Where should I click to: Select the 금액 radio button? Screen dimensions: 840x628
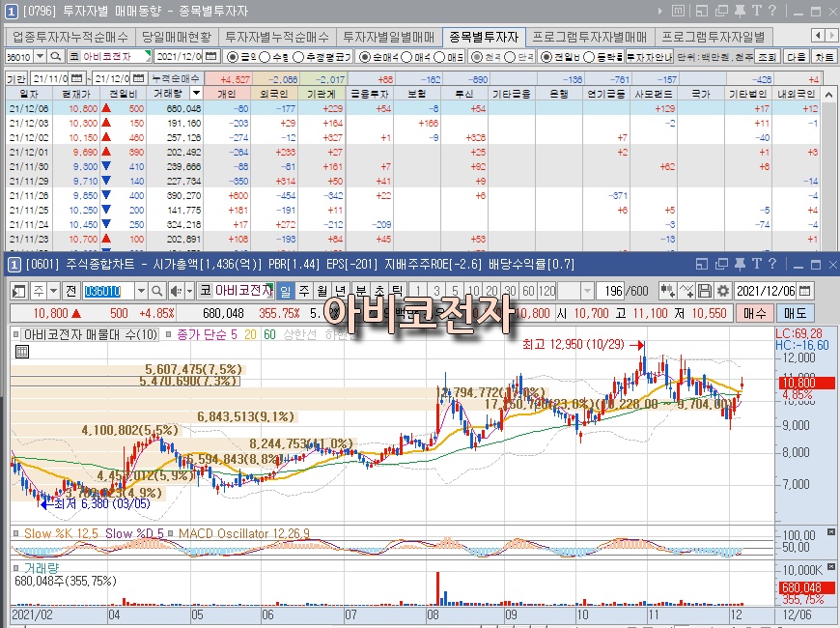point(232,56)
